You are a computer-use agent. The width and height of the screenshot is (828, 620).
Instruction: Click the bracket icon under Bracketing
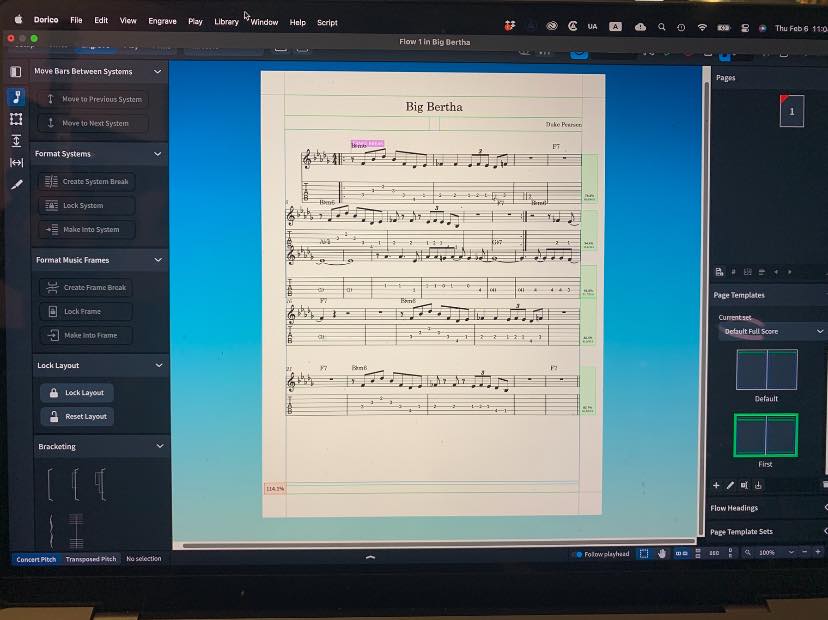pyautogui.click(x=50, y=484)
